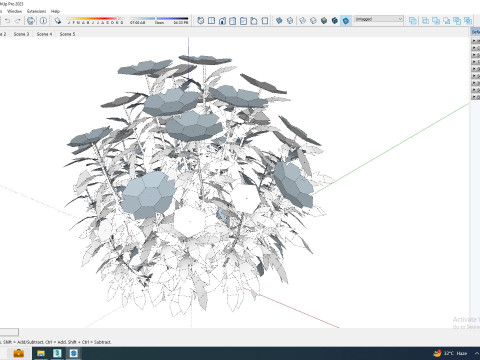Switch to Left view
The image size is (480, 360).
pyautogui.click(x=254, y=21)
